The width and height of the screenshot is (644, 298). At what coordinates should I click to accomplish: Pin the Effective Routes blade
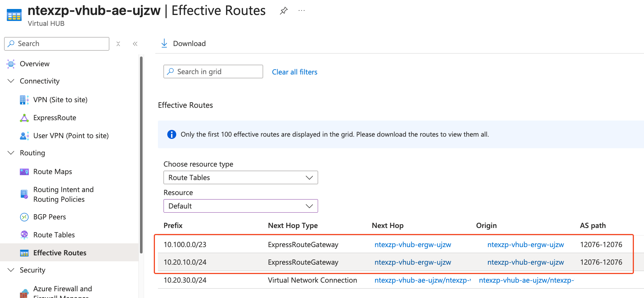pos(284,11)
